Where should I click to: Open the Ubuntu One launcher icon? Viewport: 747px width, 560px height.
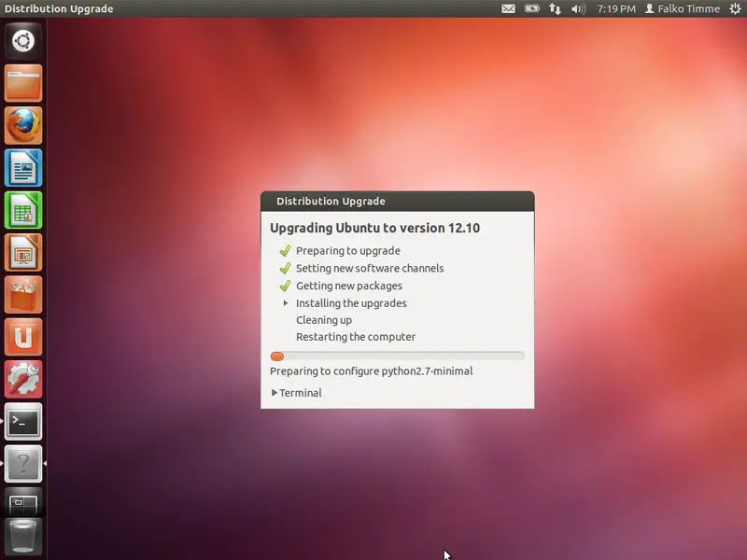[x=23, y=337]
